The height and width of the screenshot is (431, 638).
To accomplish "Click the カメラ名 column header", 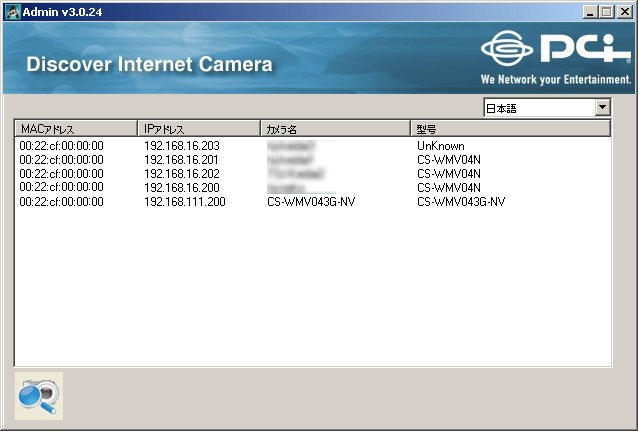I will click(335, 129).
